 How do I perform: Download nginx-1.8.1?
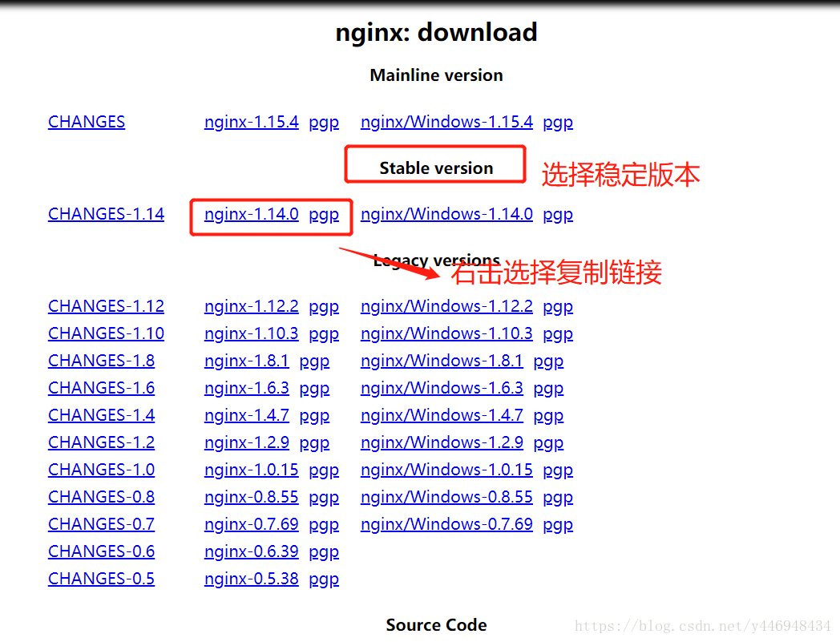tap(246, 361)
